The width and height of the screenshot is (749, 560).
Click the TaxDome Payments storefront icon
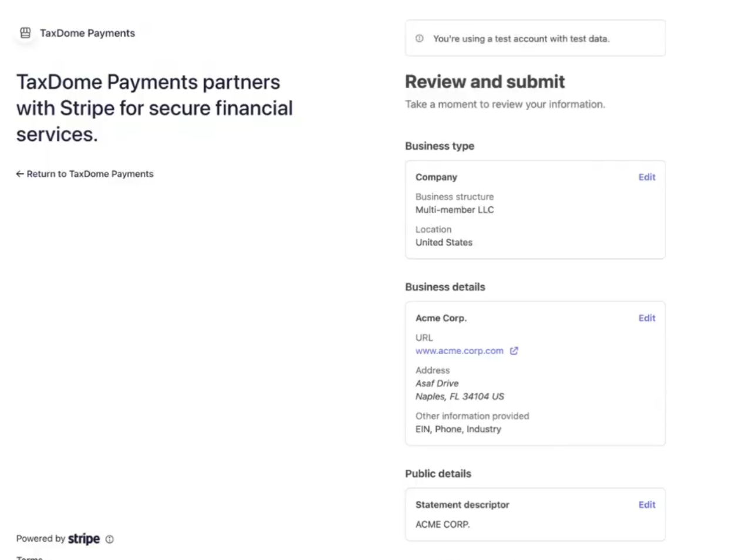click(x=25, y=33)
